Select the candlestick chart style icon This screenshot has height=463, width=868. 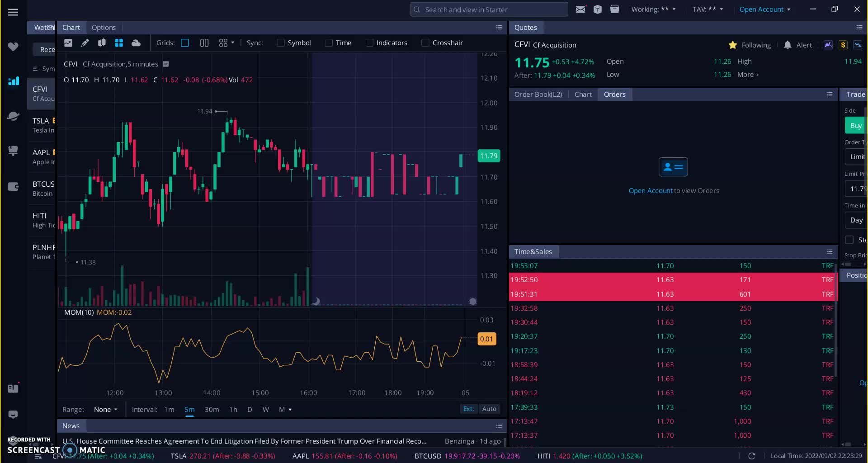(102, 43)
